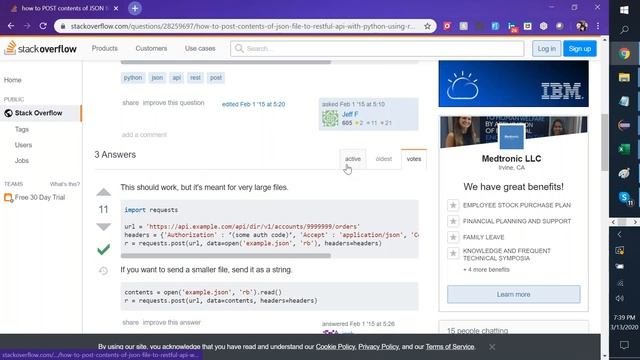Click the red extension icon in toolbar

click(x=447, y=26)
